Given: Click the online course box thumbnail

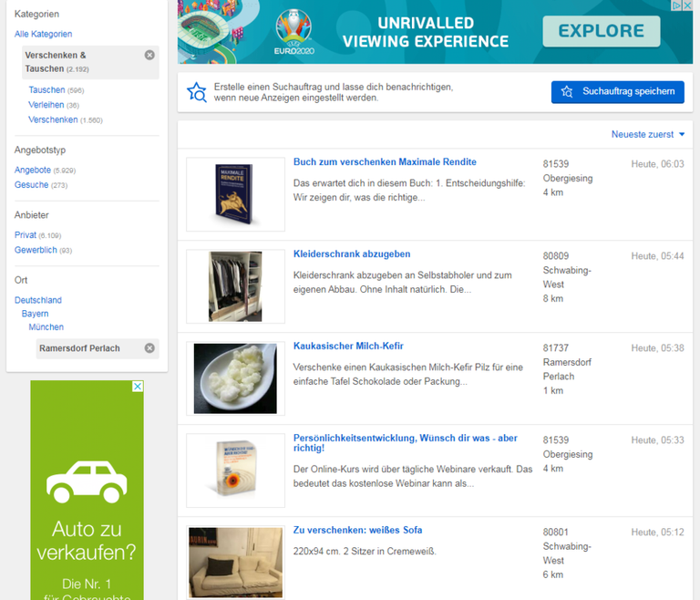Looking at the screenshot, I should [x=235, y=471].
